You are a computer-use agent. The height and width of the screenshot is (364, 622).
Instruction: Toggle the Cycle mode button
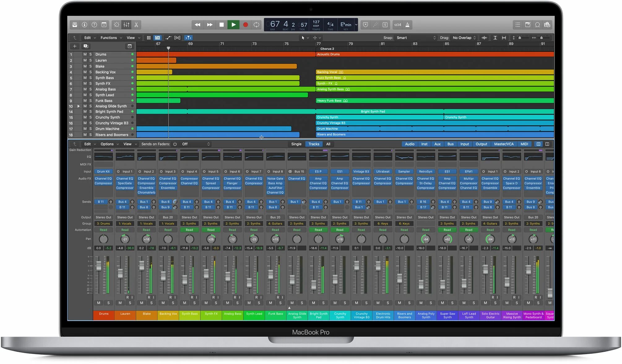point(256,25)
